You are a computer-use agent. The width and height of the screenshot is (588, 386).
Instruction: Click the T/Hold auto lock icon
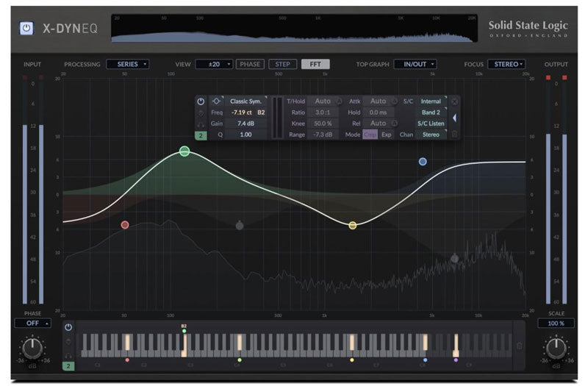(339, 101)
